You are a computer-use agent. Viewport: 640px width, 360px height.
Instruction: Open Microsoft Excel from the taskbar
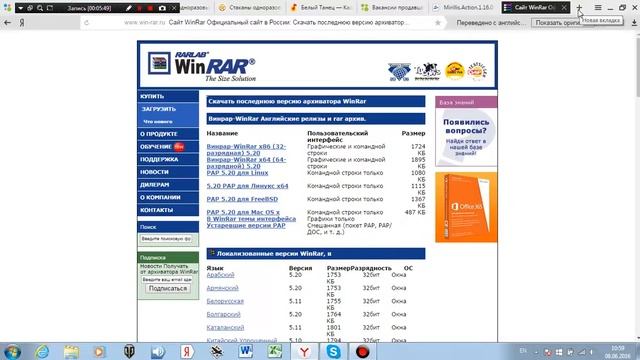tap(275, 351)
